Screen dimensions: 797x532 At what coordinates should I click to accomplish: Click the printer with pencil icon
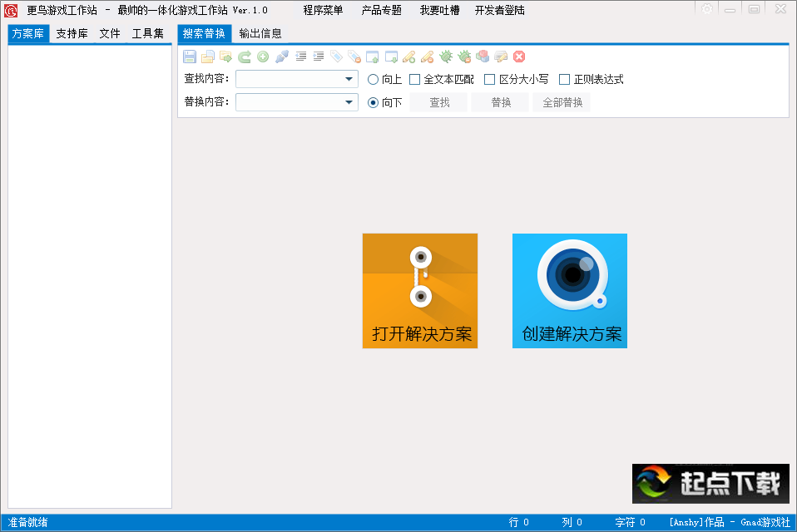pos(501,57)
